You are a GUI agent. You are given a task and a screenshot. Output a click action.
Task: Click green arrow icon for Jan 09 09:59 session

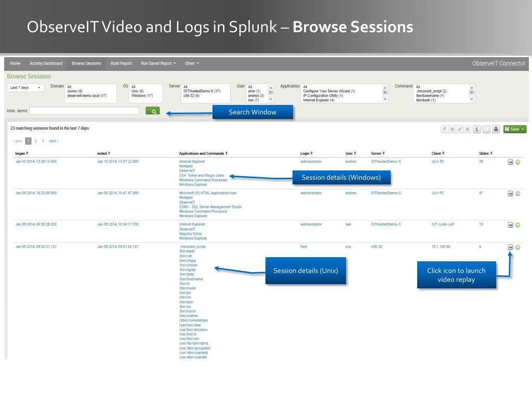point(518,225)
